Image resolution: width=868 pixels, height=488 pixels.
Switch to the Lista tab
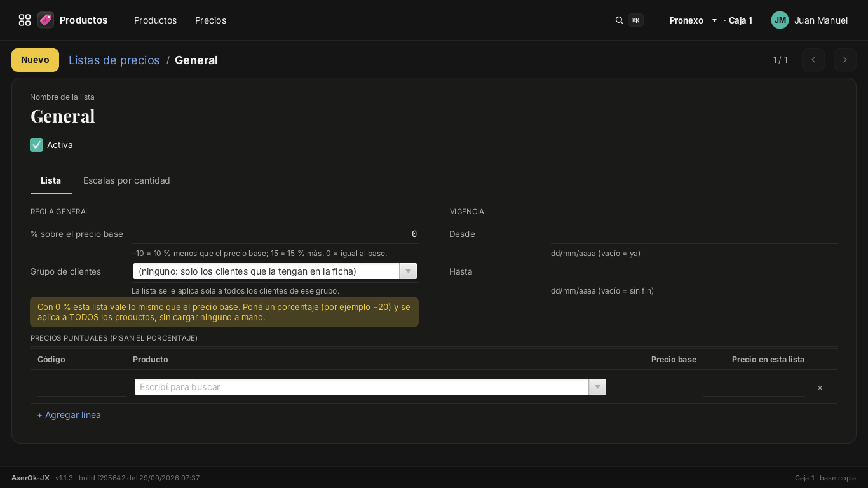(51, 180)
